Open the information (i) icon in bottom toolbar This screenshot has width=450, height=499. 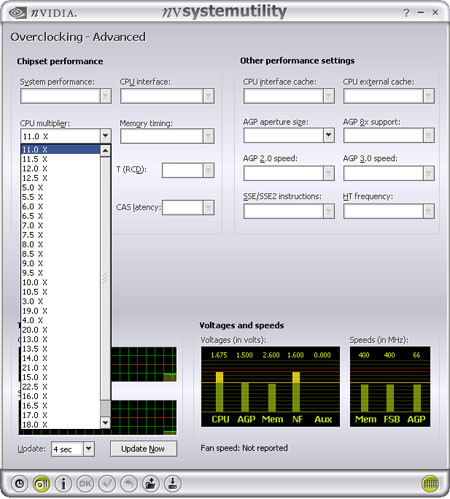(x=63, y=483)
